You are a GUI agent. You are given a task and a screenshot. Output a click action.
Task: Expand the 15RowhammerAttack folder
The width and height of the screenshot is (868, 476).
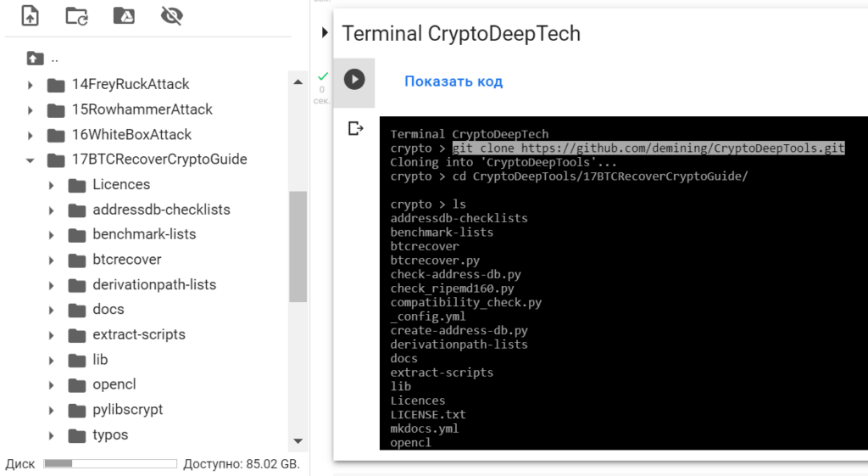[30, 110]
